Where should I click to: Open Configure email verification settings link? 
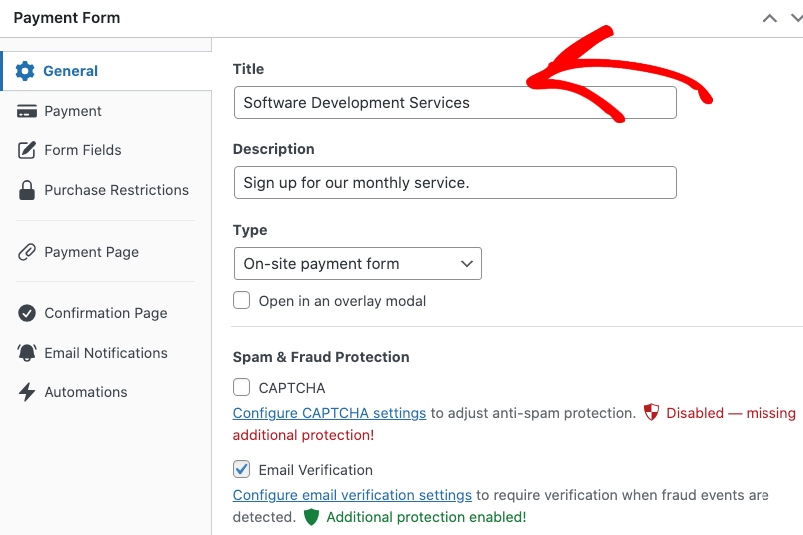[x=352, y=495]
